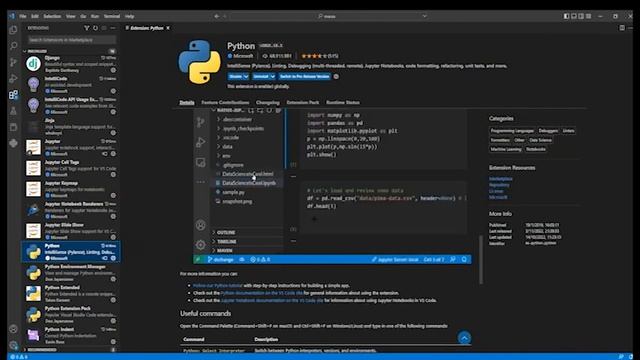Open manage gear for selected Python extension
640x360 pixels.
pos(113,258)
